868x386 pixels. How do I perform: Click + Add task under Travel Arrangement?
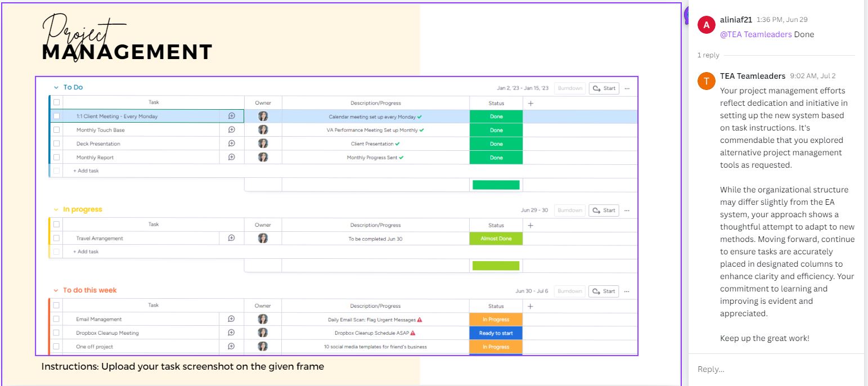pos(86,252)
